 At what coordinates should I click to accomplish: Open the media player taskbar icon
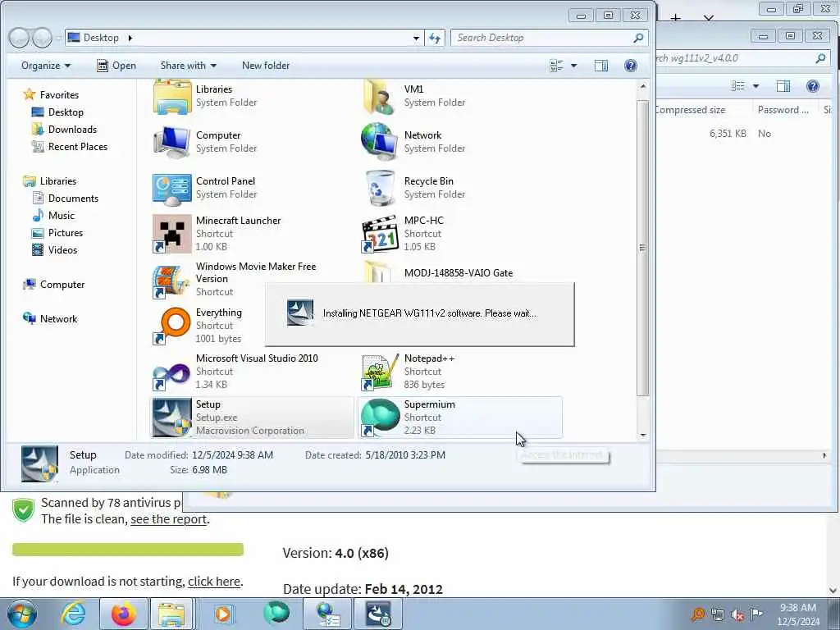(x=223, y=614)
